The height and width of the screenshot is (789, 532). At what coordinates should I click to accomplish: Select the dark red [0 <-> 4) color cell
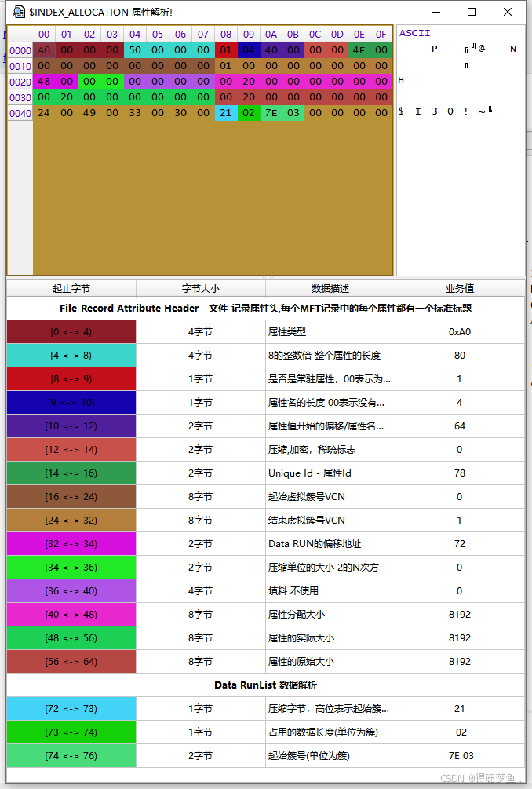click(71, 332)
